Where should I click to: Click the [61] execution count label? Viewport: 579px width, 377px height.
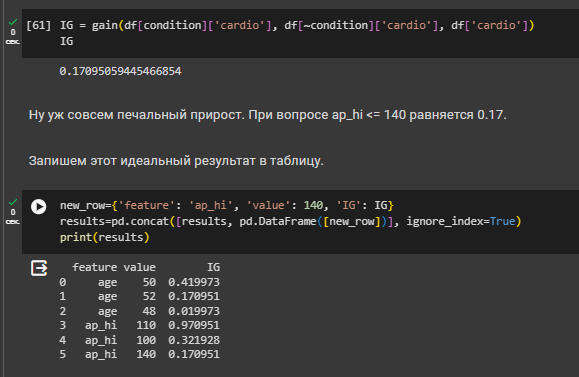pos(38,25)
